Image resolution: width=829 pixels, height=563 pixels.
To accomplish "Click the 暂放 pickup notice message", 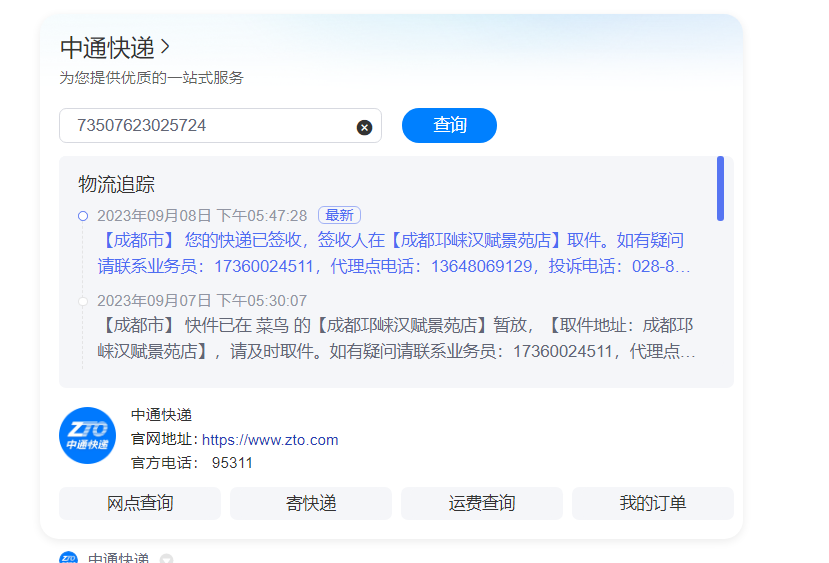I will (396, 338).
